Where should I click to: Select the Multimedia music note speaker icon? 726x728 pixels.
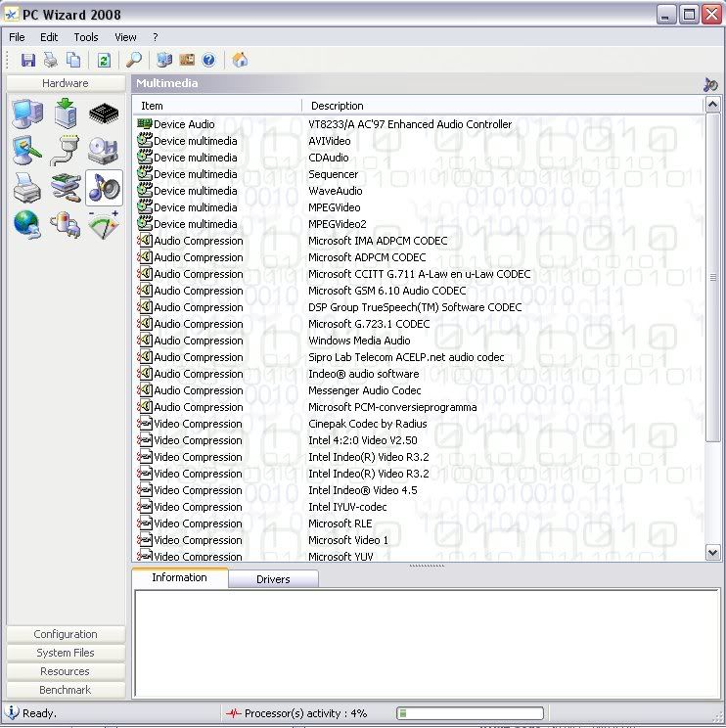[104, 188]
